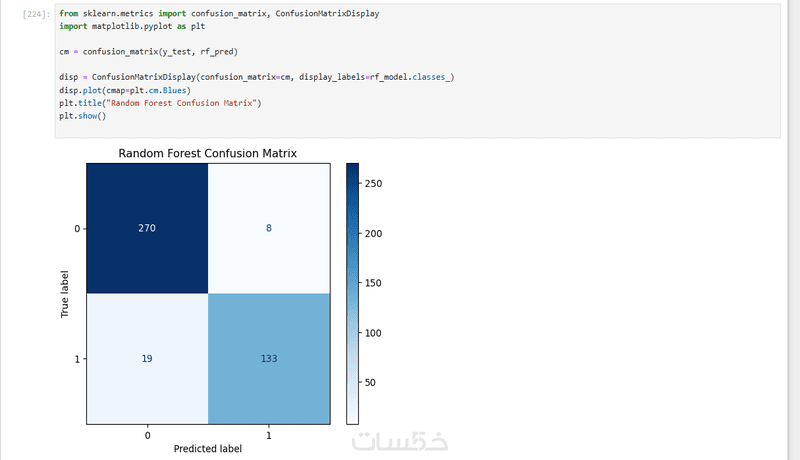Click the vertical scrollbar at right edge
Screen dimensions: 800x460
coord(794,230)
